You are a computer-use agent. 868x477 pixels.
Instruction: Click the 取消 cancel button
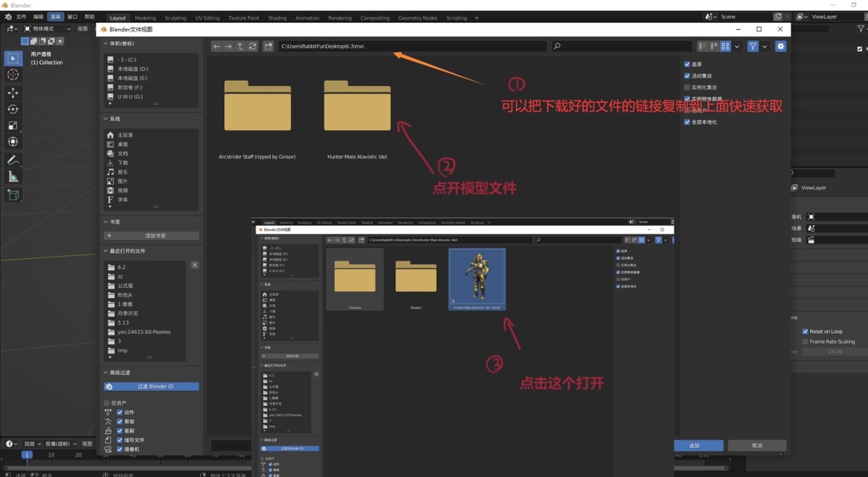[x=757, y=446]
